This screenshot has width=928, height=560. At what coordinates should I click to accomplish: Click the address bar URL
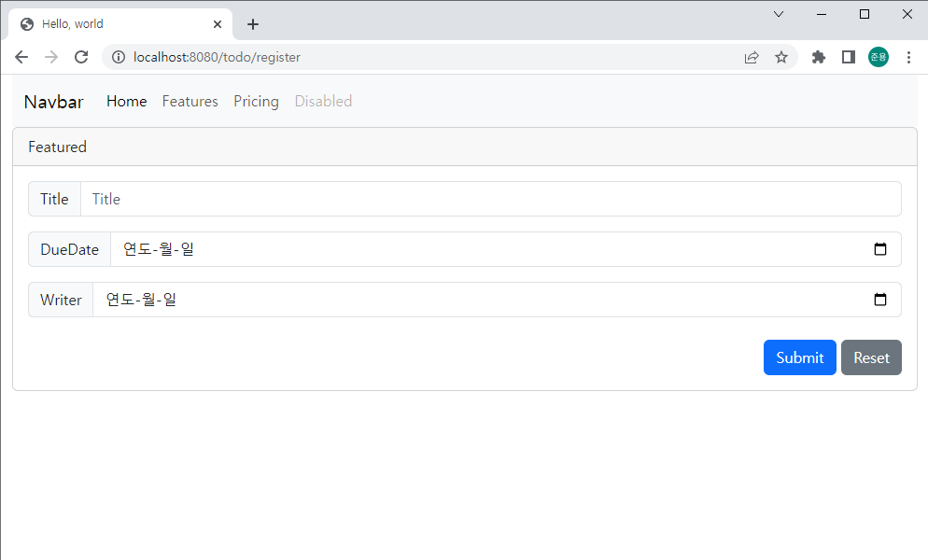(217, 57)
